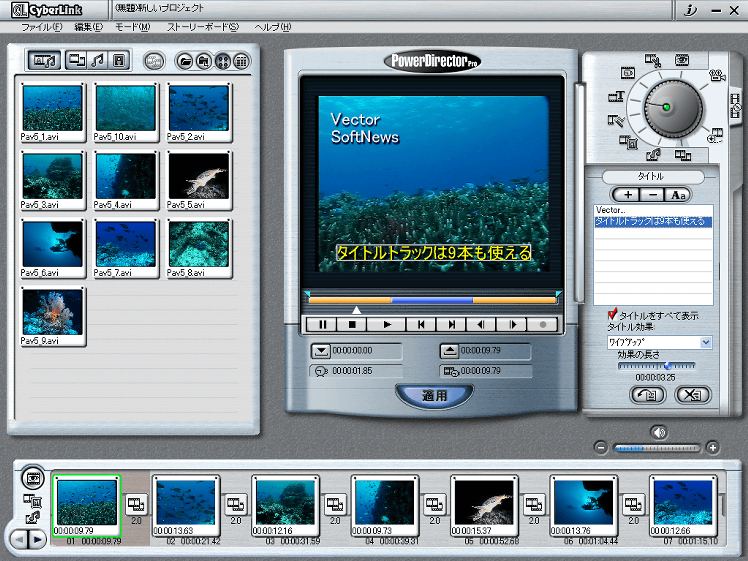Jump to previous clip start
Screen dimensions: 748x561
point(421,324)
